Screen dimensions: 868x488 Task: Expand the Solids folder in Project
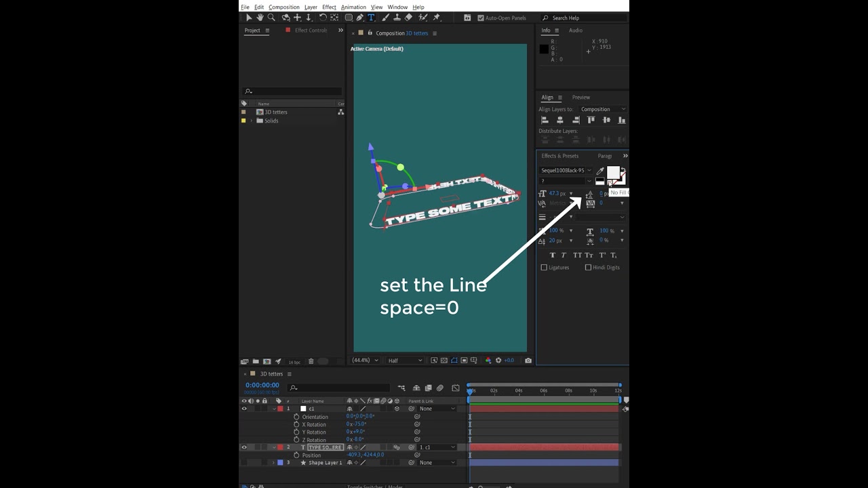click(252, 121)
